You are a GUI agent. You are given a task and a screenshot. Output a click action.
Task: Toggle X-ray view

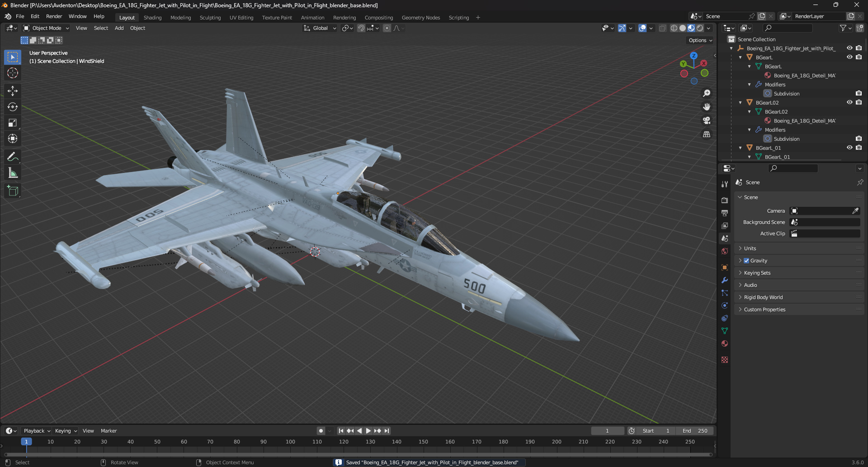pos(663,28)
